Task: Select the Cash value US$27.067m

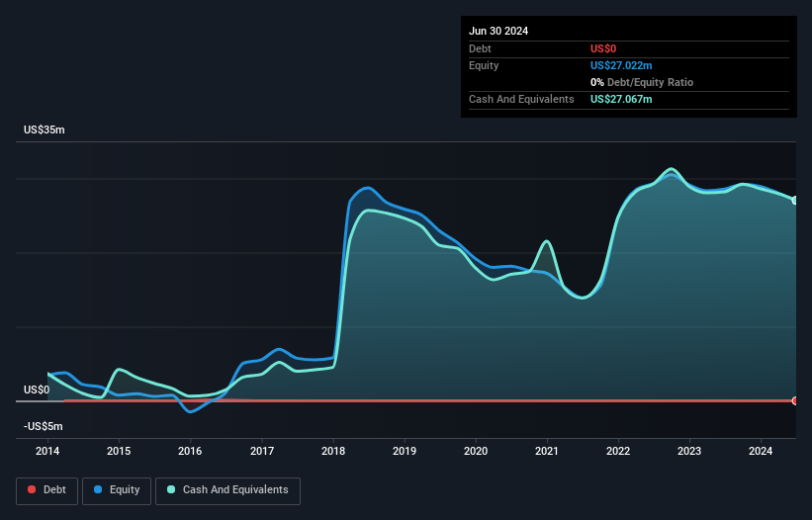Action: click(621, 99)
